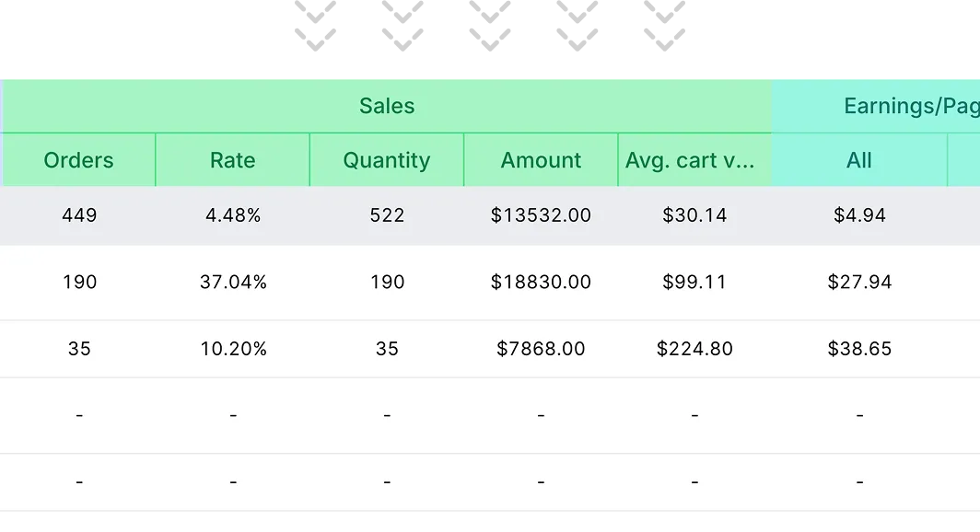Click the last double-chevron down icon
The width and height of the screenshot is (980, 532).
[x=663, y=25]
